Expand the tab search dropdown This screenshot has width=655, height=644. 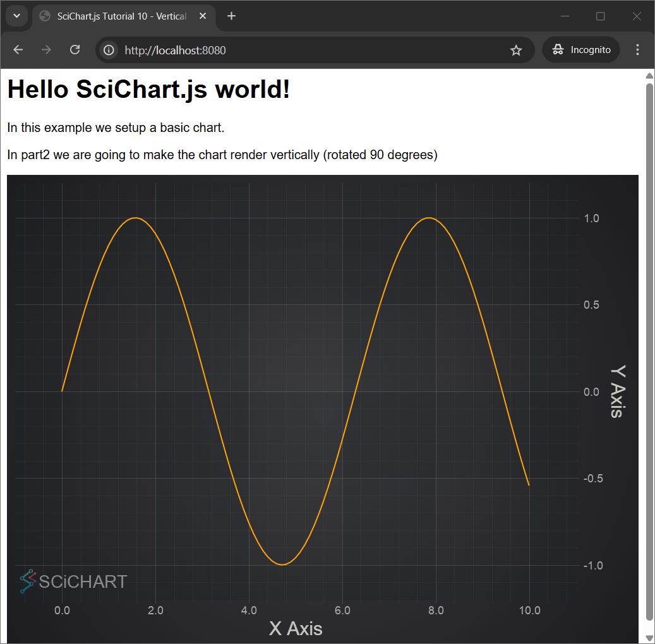17,16
